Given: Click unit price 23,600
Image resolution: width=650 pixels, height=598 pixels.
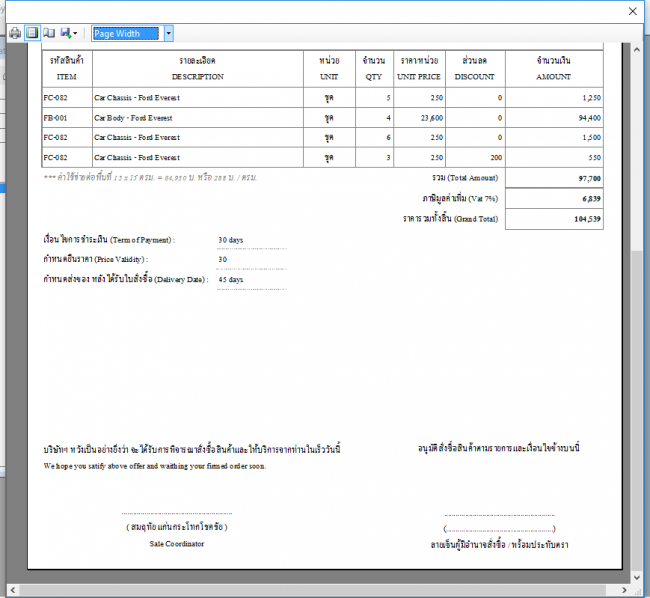Looking at the screenshot, I should tap(432, 118).
